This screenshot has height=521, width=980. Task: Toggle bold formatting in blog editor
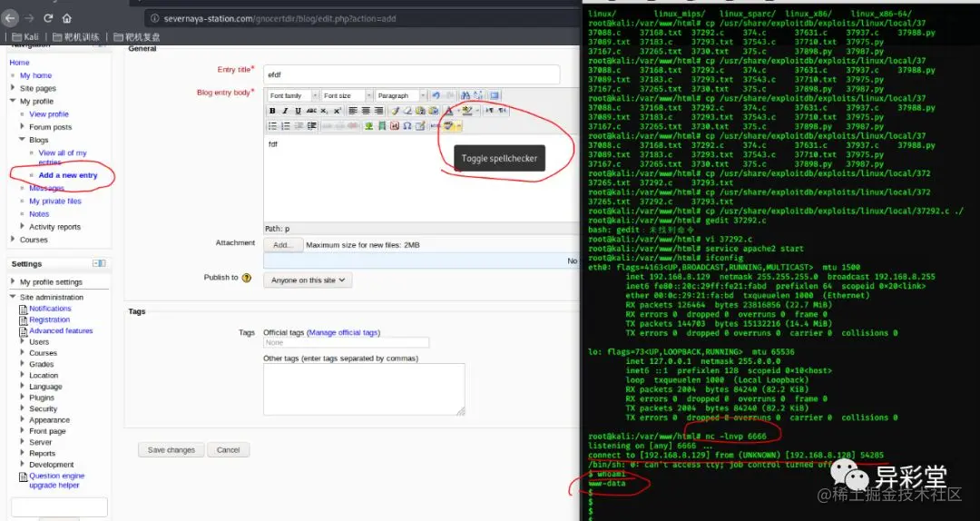(x=272, y=111)
